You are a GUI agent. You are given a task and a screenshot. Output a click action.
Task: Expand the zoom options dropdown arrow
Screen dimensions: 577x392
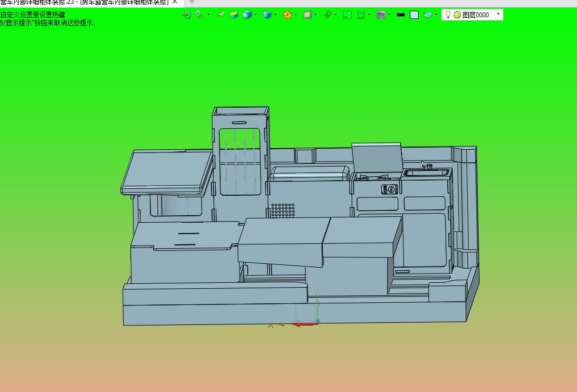coord(315,15)
